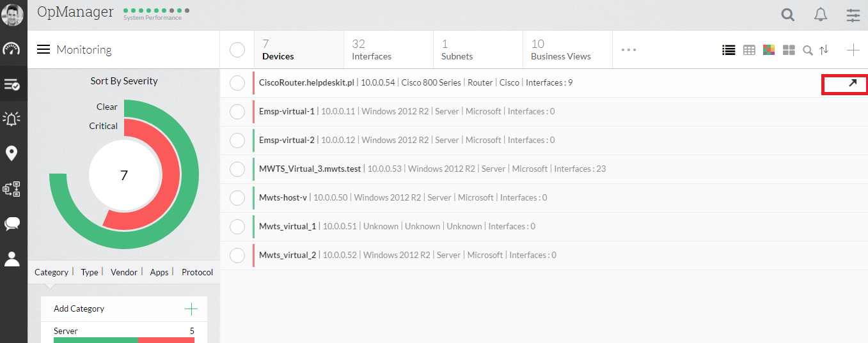Open Mwts-host-v device link
The width and height of the screenshot is (868, 343).
coord(284,197)
